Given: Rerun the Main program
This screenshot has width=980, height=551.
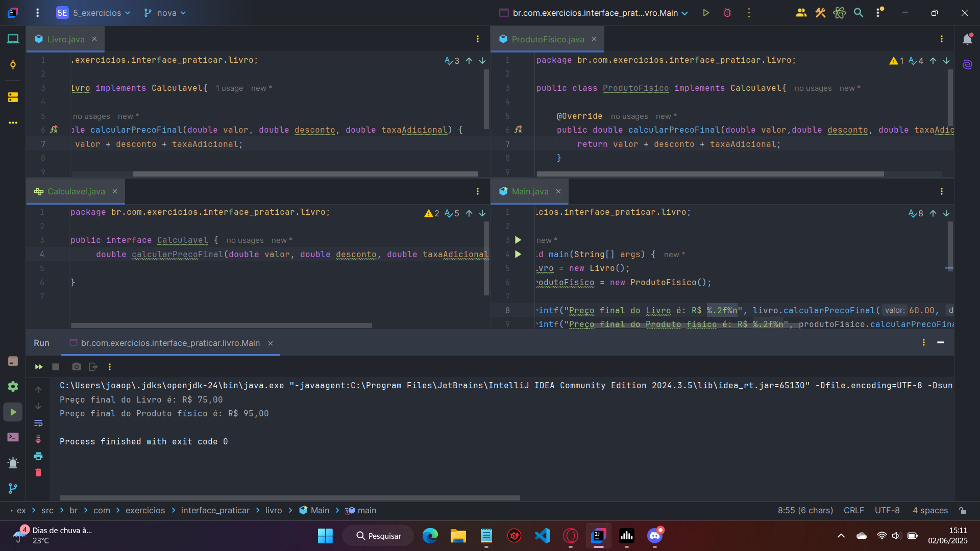Looking at the screenshot, I should pyautogui.click(x=39, y=367).
